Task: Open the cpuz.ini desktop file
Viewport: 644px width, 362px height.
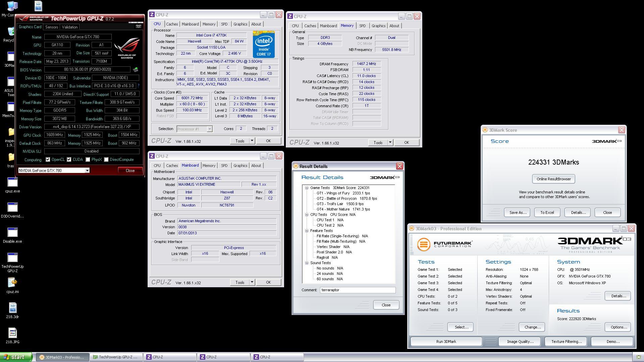Action: pyautogui.click(x=12, y=286)
